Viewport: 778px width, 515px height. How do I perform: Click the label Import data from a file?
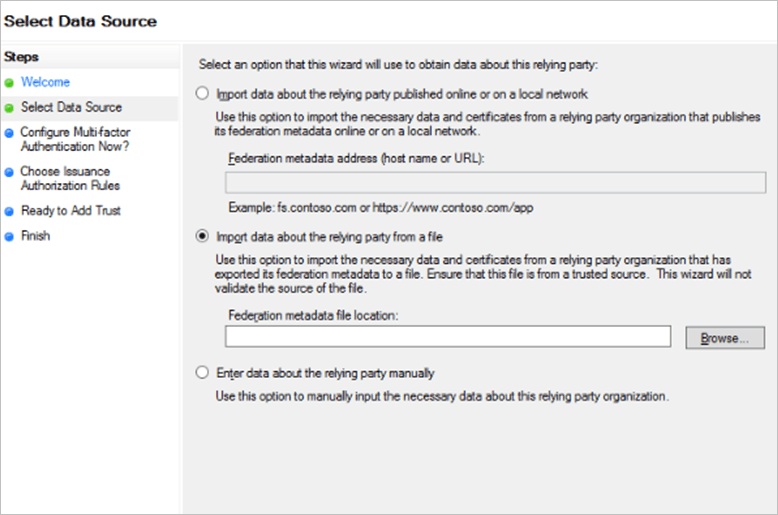pyautogui.click(x=329, y=237)
